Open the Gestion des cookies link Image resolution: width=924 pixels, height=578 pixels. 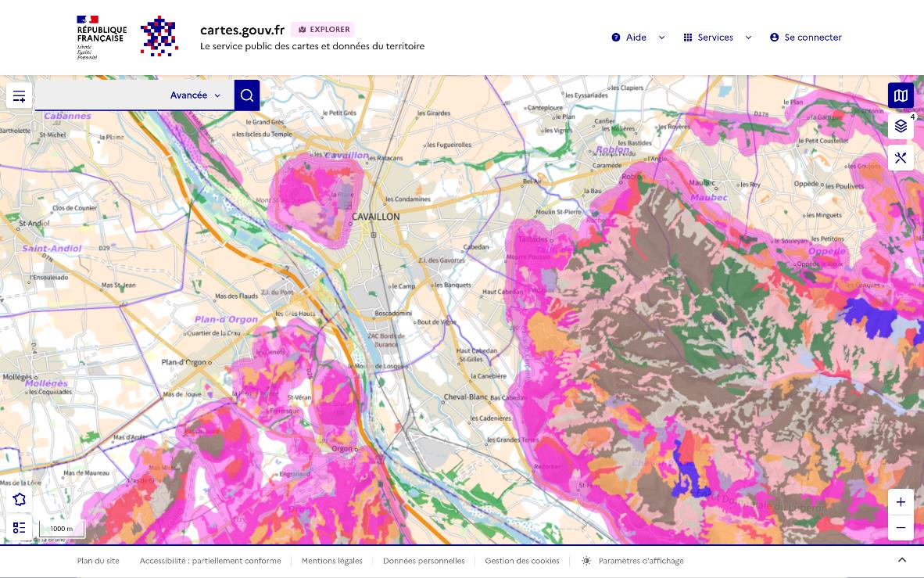point(521,561)
